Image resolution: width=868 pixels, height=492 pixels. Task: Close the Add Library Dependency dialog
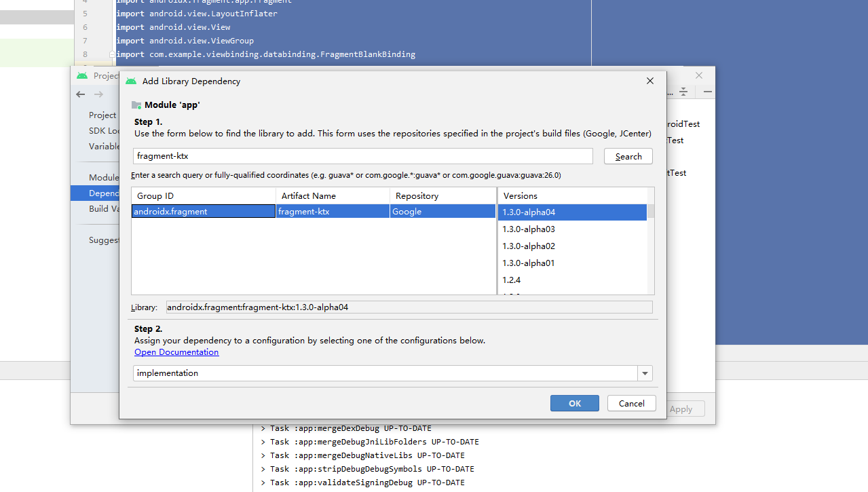(x=650, y=81)
